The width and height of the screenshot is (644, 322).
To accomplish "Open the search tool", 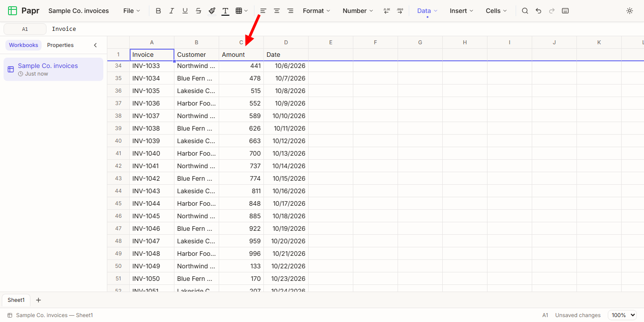I will (x=525, y=11).
